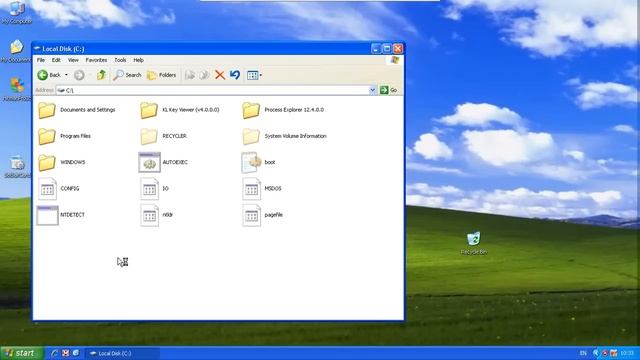The height and width of the screenshot is (360, 640).
Task: Select the MSDOS file icon
Action: tap(251, 189)
